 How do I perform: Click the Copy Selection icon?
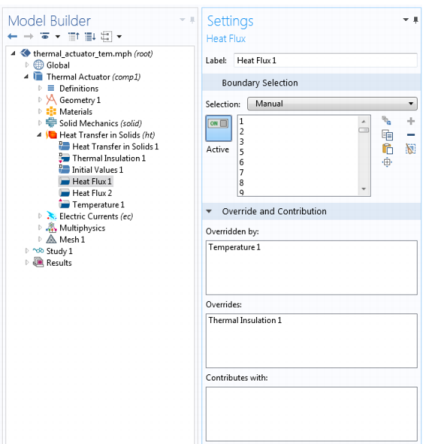point(387,135)
